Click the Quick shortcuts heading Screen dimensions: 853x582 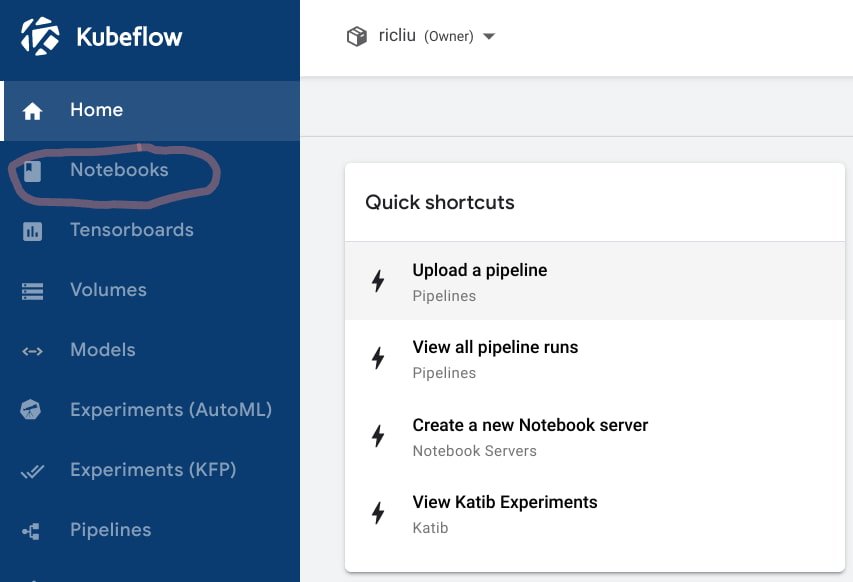pyautogui.click(x=440, y=202)
